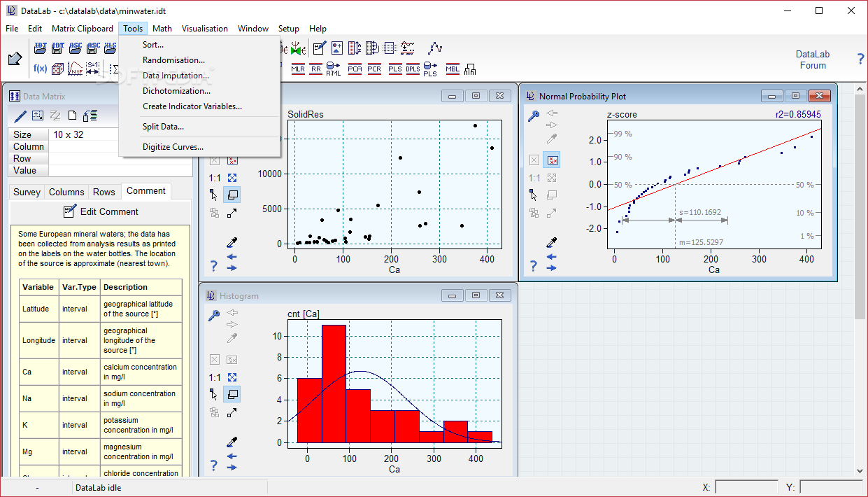Click the left arrow in Normal Probability Plot

tap(552, 257)
